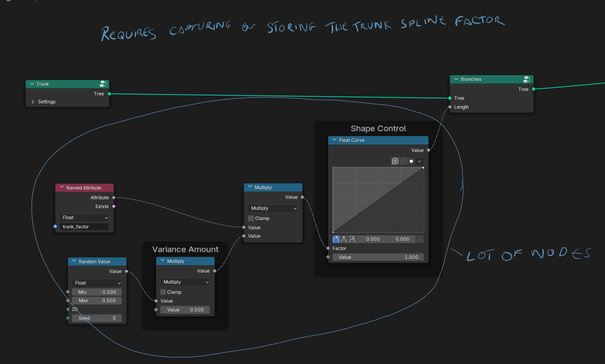The height and width of the screenshot is (364, 605).
Task: Click the Float Curve Value output socket
Action: click(x=428, y=150)
